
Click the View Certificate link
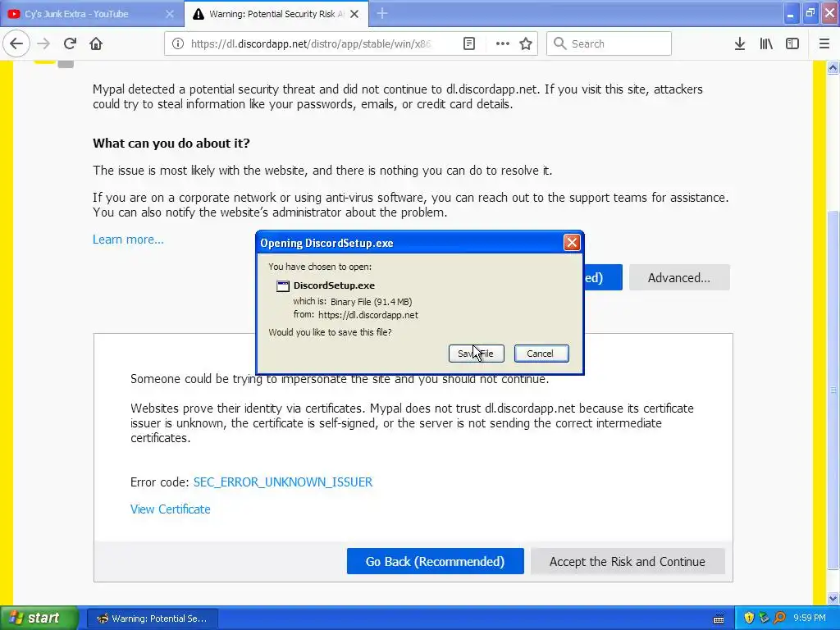coord(171,509)
